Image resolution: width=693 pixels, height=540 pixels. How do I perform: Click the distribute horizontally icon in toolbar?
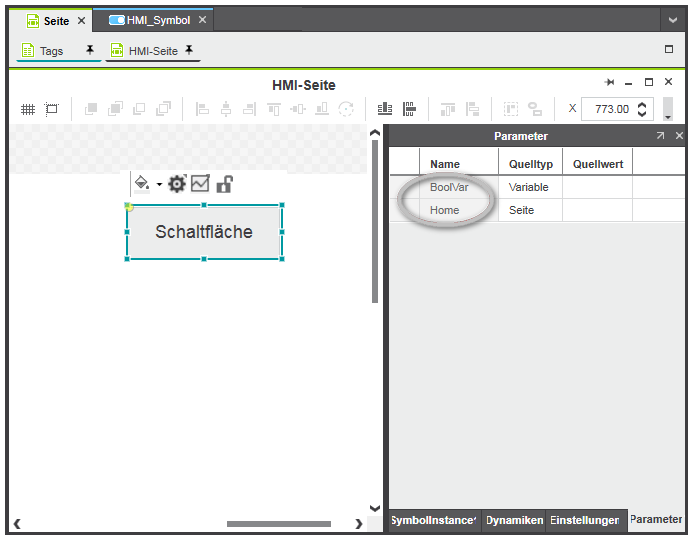pos(384,109)
